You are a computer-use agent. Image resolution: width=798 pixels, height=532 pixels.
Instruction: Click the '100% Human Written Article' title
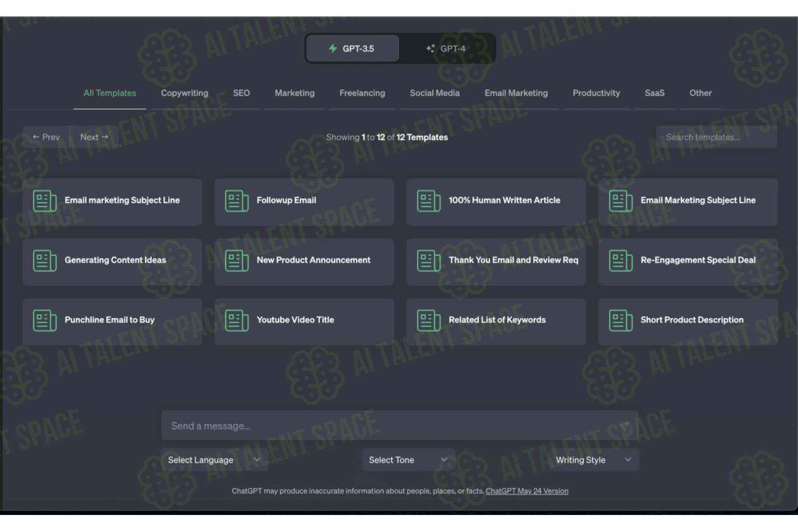click(504, 201)
